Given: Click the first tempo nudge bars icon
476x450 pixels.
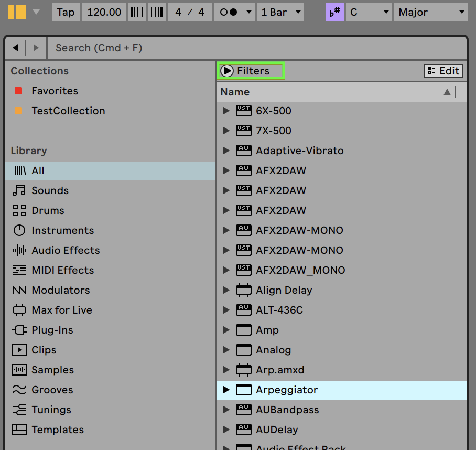Looking at the screenshot, I should tap(137, 12).
